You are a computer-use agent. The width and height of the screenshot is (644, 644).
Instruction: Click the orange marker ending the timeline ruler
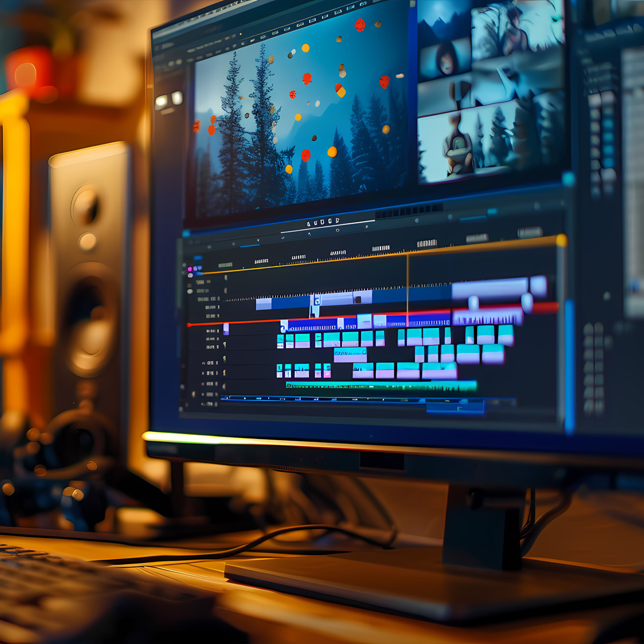(561, 240)
